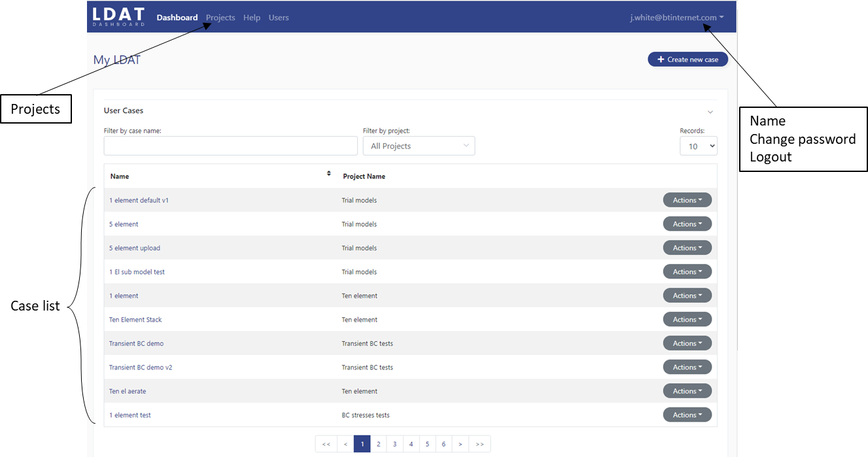868x457 pixels.
Task: Open the All Projects filter dropdown
Action: (419, 146)
